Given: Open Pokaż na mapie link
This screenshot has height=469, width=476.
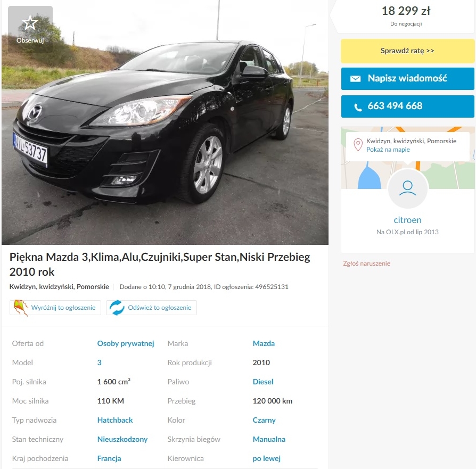Looking at the screenshot, I should pyautogui.click(x=388, y=150).
